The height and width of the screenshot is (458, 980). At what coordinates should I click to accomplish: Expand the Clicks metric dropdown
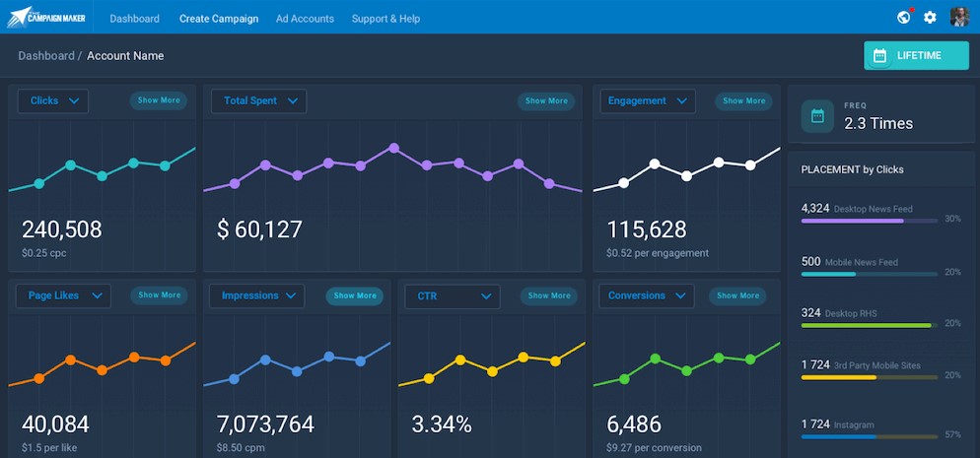click(x=53, y=101)
